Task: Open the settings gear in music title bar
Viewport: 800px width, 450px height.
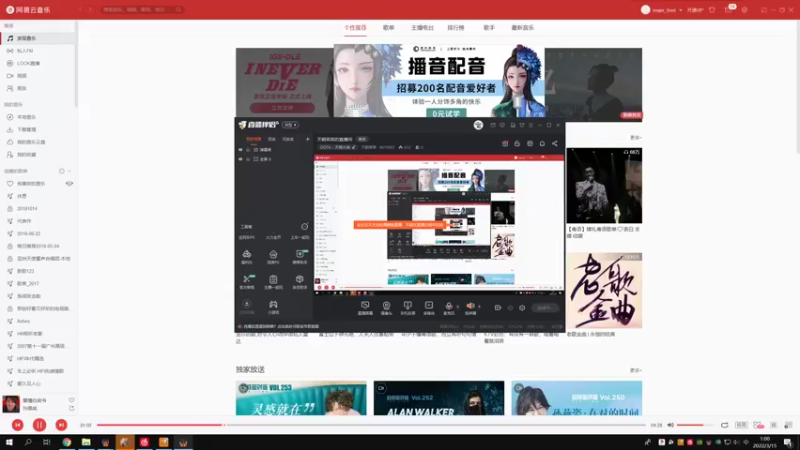Action: pos(744,10)
